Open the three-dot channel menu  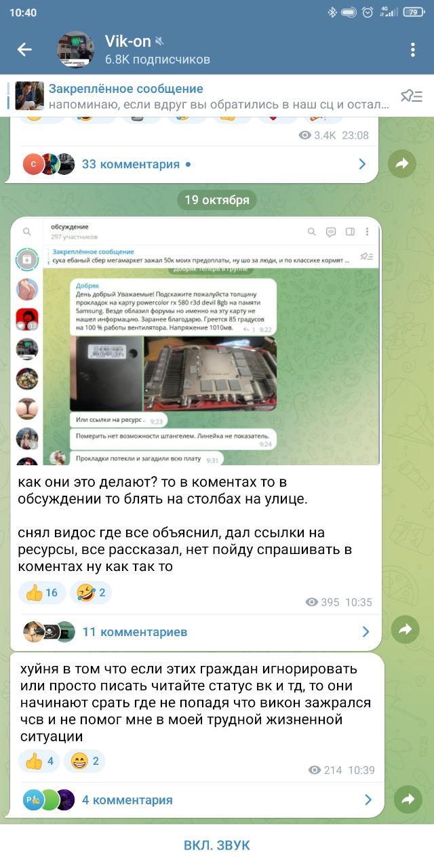click(x=412, y=50)
